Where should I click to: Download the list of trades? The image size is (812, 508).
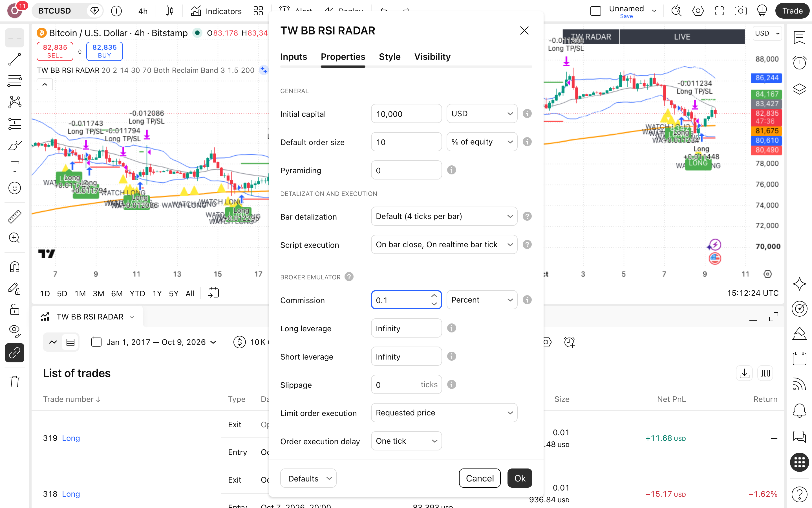(744, 373)
